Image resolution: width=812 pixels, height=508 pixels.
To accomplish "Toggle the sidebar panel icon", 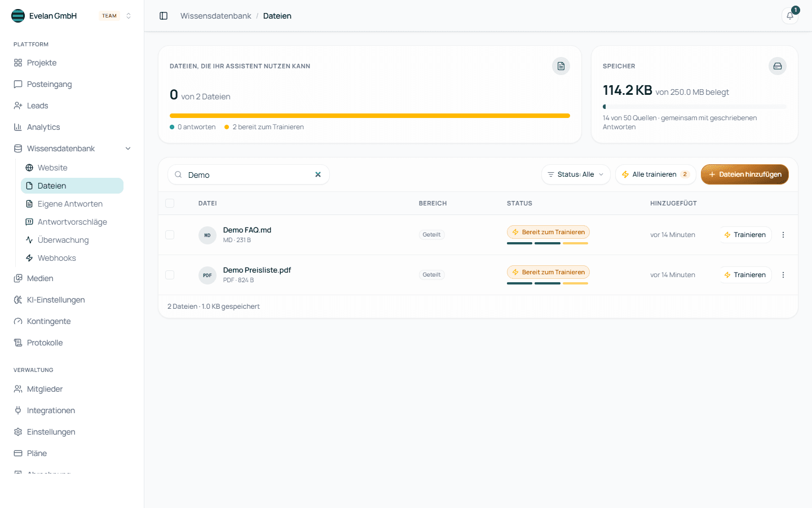I will [x=164, y=16].
